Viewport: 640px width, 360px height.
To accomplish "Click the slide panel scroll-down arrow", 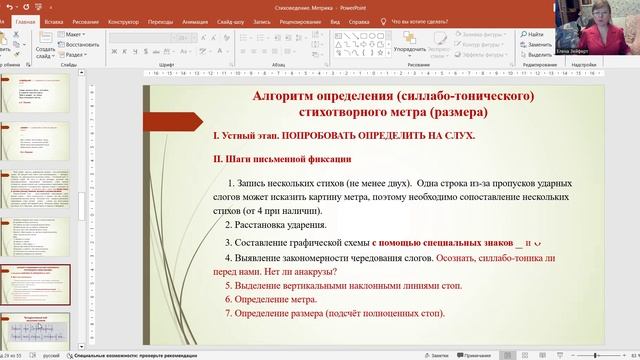I will (x=82, y=347).
